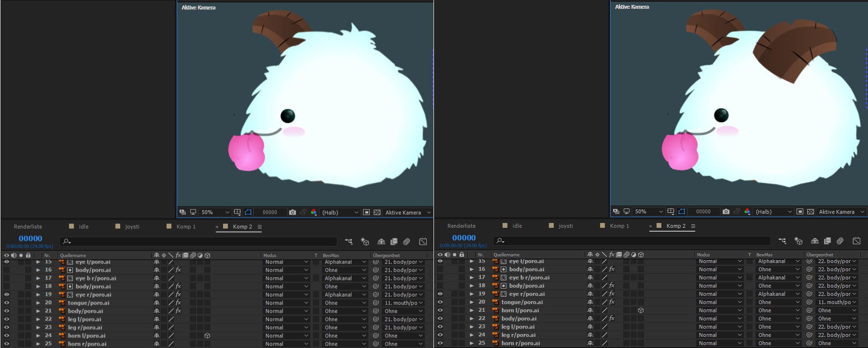Switch to joysti tab on left
This screenshot has width=868, height=348.
132,226
